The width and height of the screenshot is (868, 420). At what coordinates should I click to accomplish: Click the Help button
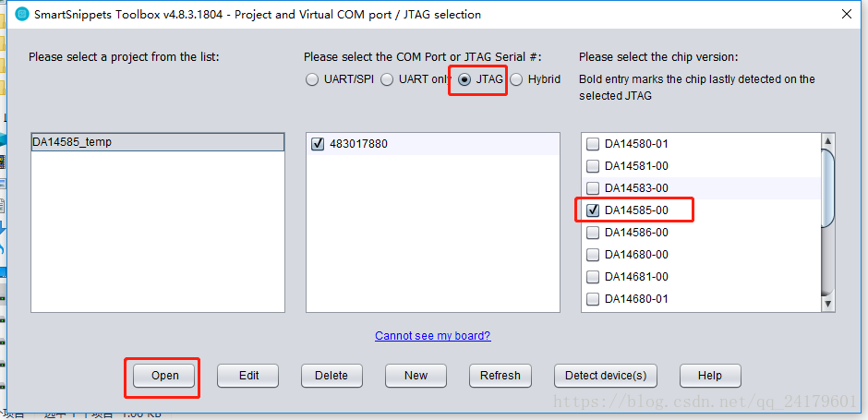[x=710, y=376]
